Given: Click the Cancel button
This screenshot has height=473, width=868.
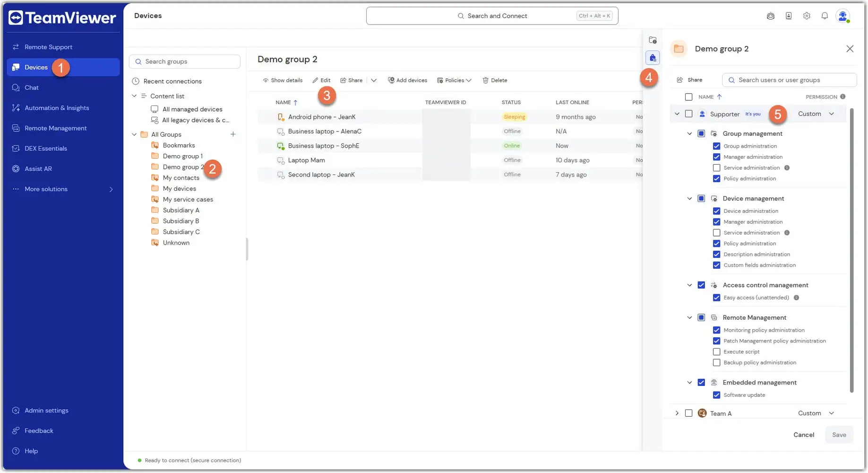Looking at the screenshot, I should (x=804, y=435).
